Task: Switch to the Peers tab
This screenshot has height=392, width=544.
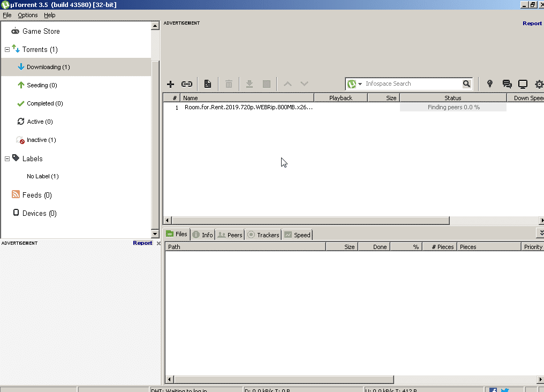Action: 230,235
